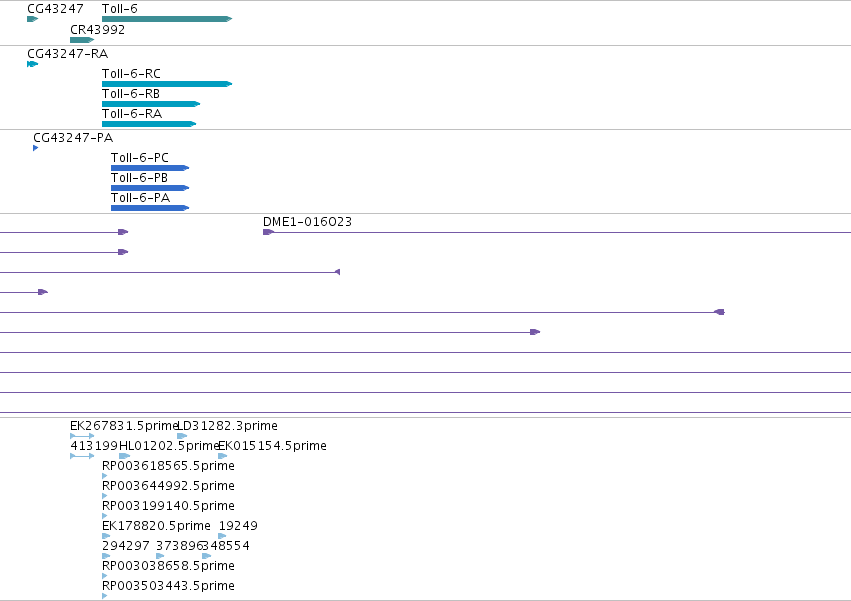Select the Toll-6-RB transcript bar

click(151, 104)
